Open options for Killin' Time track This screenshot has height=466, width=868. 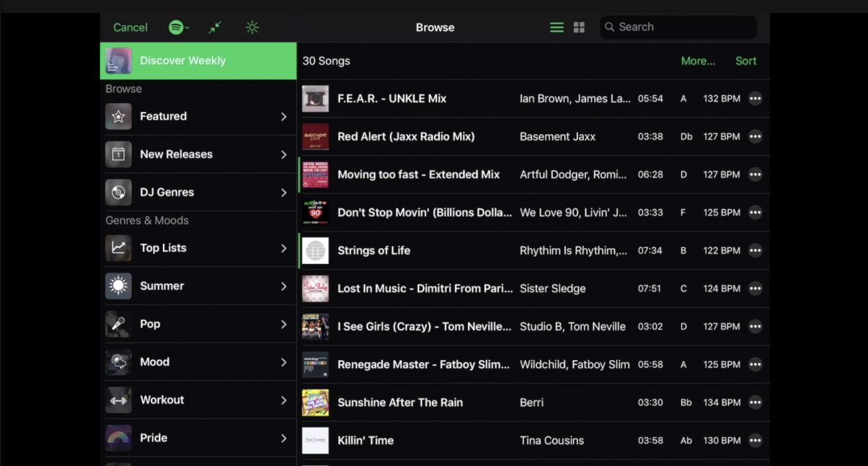tap(755, 440)
